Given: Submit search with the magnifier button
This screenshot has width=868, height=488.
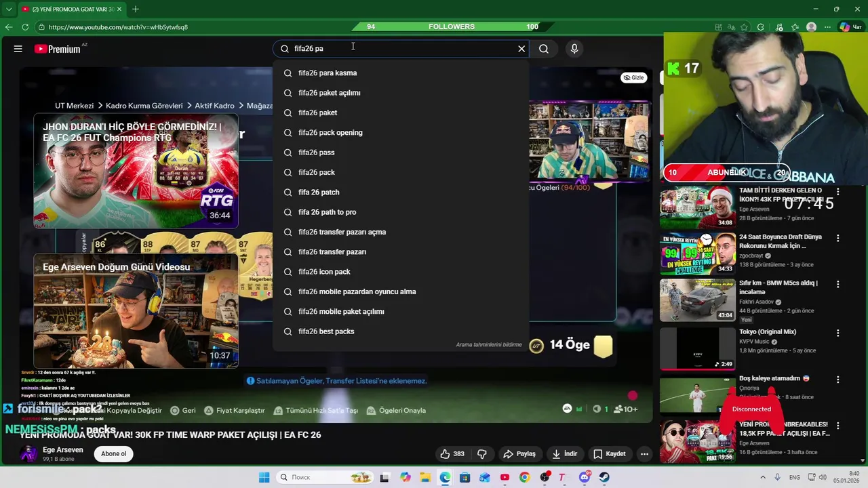Looking at the screenshot, I should click(544, 49).
